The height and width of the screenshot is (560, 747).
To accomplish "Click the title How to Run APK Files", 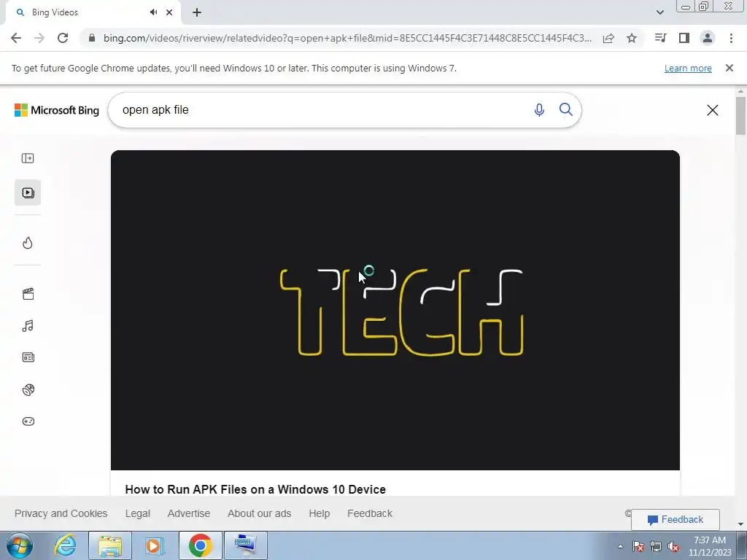I will (255, 489).
